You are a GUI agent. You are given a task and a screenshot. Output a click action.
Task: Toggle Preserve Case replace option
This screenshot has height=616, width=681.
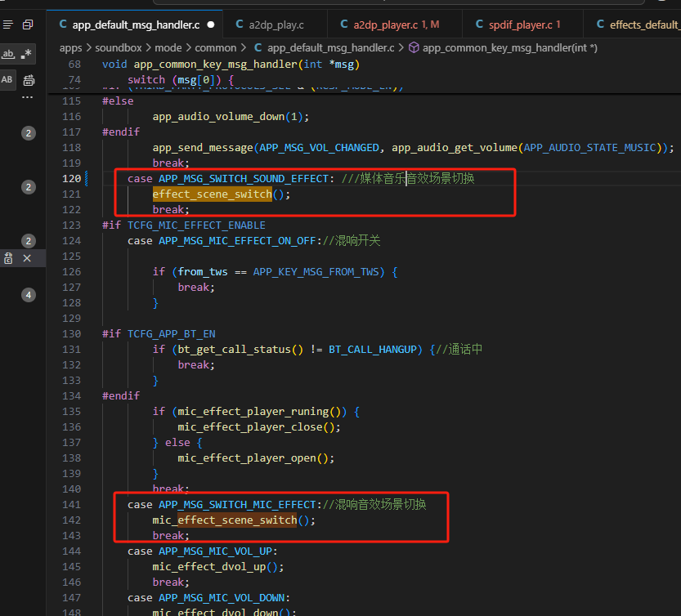7,79
